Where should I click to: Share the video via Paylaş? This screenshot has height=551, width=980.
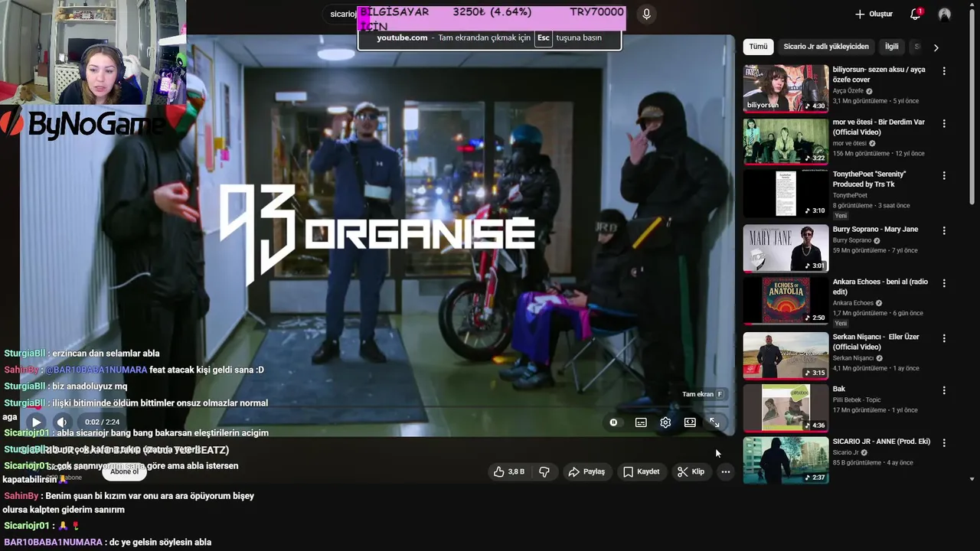click(x=586, y=471)
